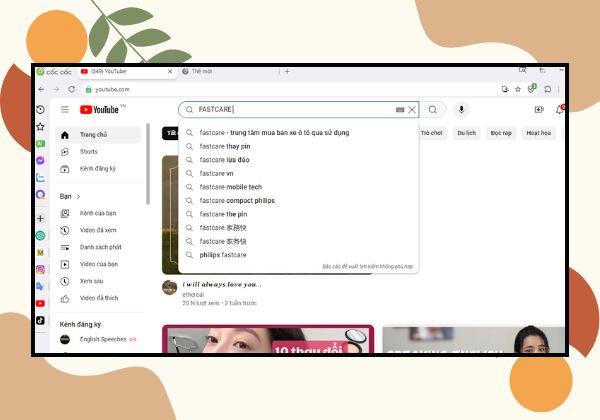Select suggestion fastcare the pin
This screenshot has width=600, height=420.
pyautogui.click(x=298, y=214)
